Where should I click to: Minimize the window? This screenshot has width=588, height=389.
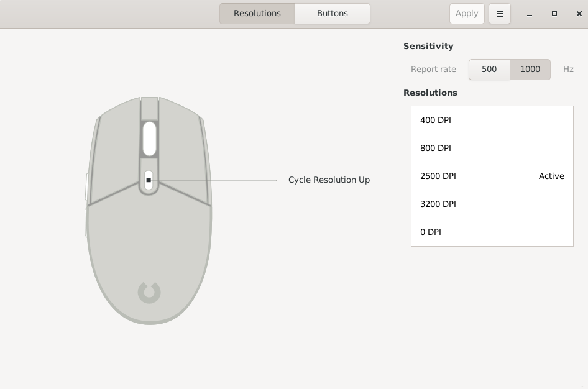(x=530, y=14)
